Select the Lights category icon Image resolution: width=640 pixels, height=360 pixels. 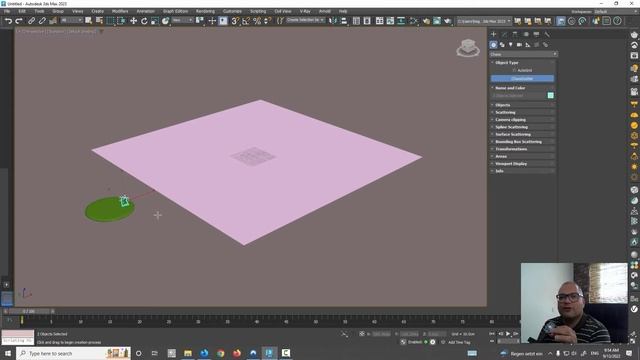coord(511,45)
